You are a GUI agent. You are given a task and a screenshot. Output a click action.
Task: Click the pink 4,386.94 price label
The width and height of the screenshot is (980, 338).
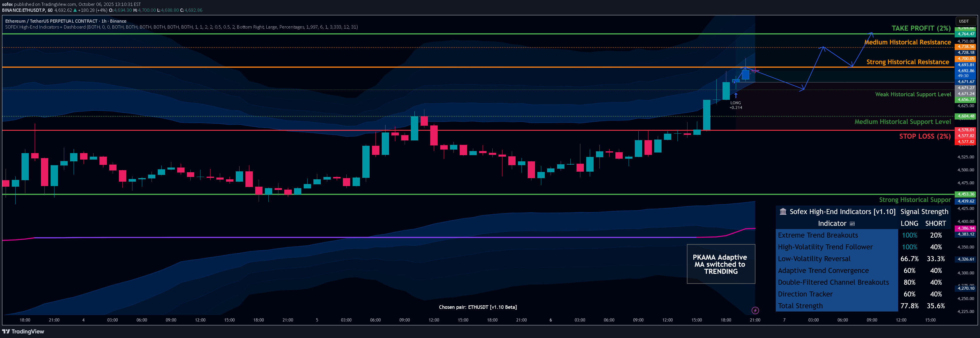tap(966, 228)
